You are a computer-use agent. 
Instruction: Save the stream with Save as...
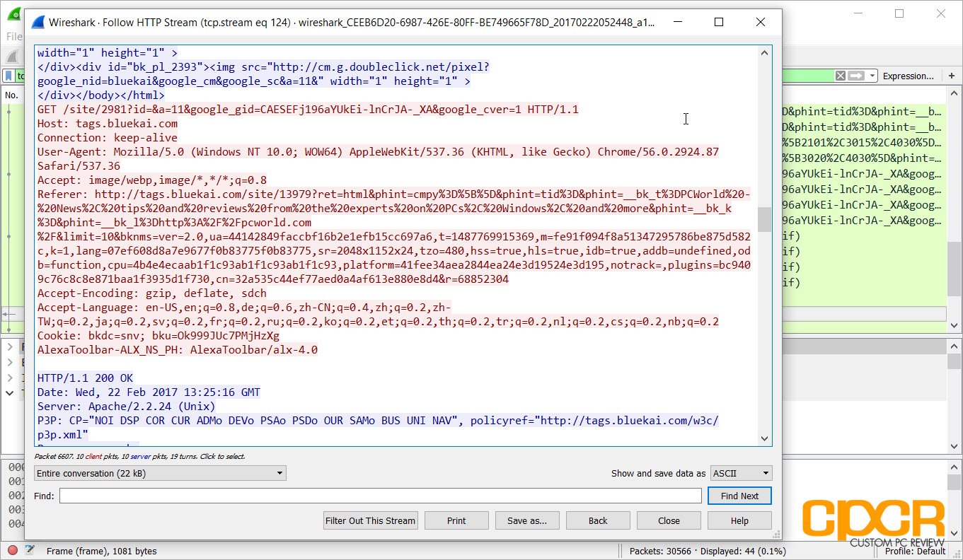click(x=527, y=520)
